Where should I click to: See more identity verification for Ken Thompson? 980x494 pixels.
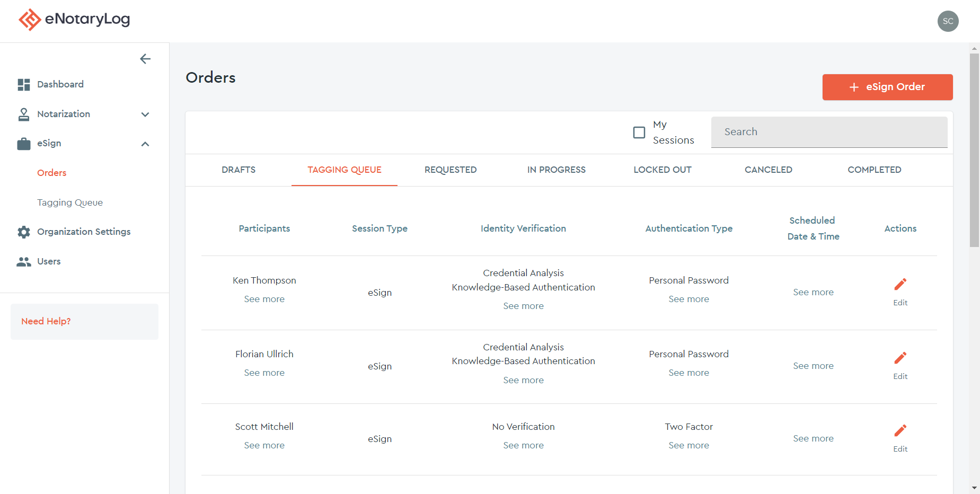click(x=523, y=306)
